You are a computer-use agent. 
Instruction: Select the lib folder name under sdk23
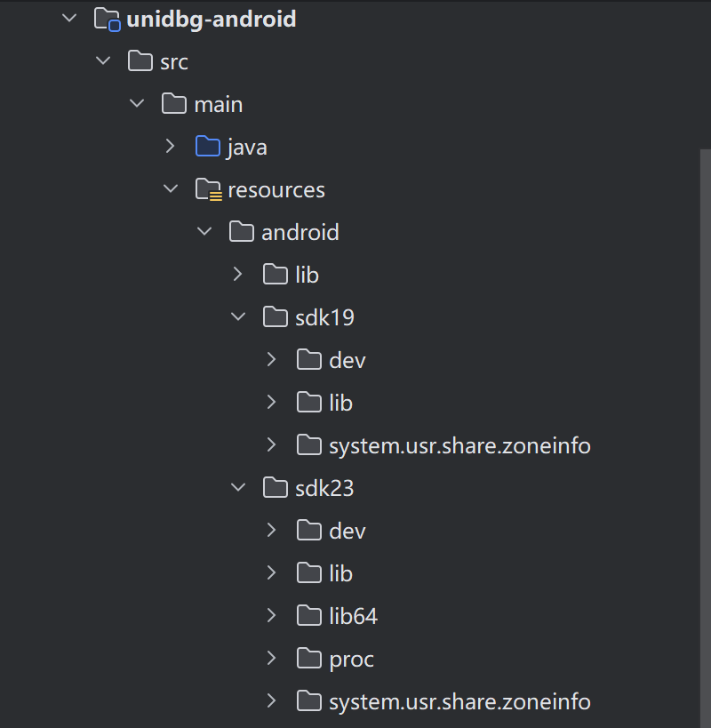[x=340, y=573]
